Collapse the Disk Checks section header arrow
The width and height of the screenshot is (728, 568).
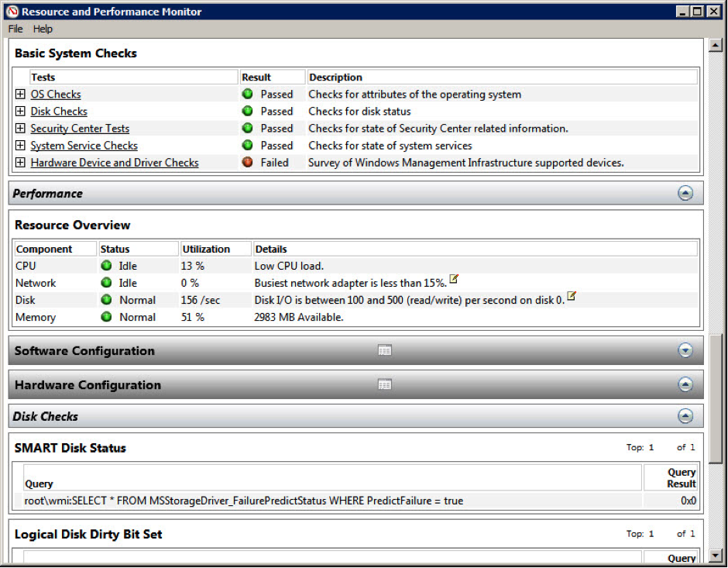685,416
